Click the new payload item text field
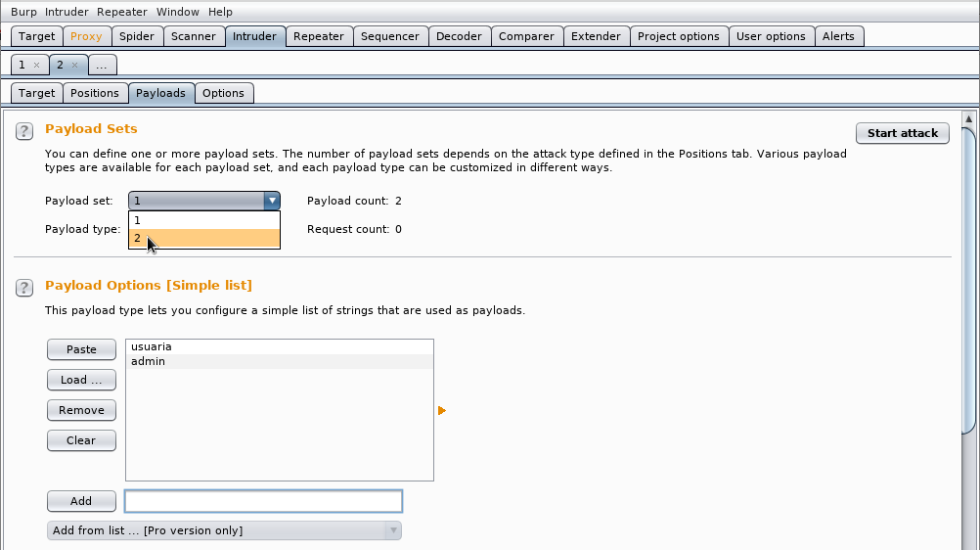Screen dimensions: 980x550 [x=263, y=501]
